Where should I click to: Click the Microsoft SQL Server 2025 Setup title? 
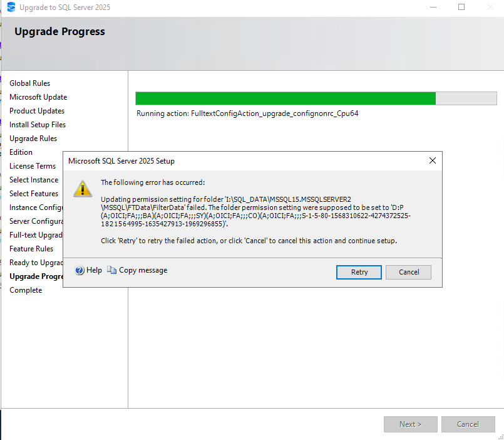pos(121,161)
